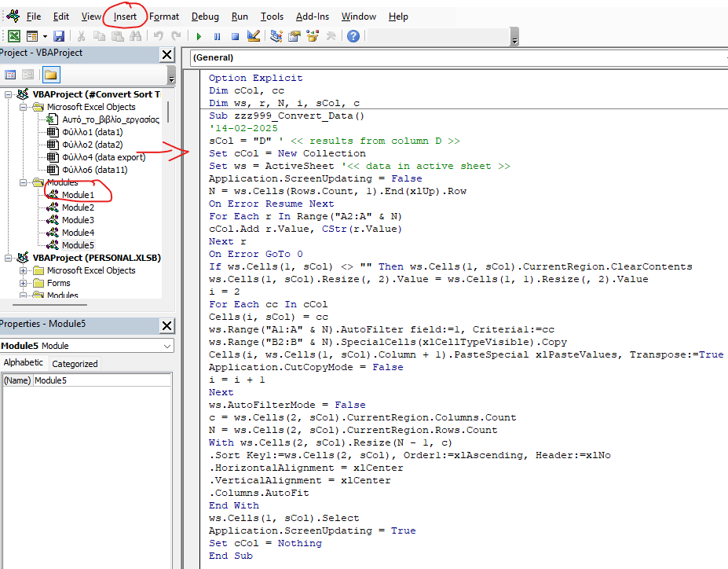728x569 pixels.
Task: Open Find with the binoculars icon
Action: pyautogui.click(x=136, y=36)
